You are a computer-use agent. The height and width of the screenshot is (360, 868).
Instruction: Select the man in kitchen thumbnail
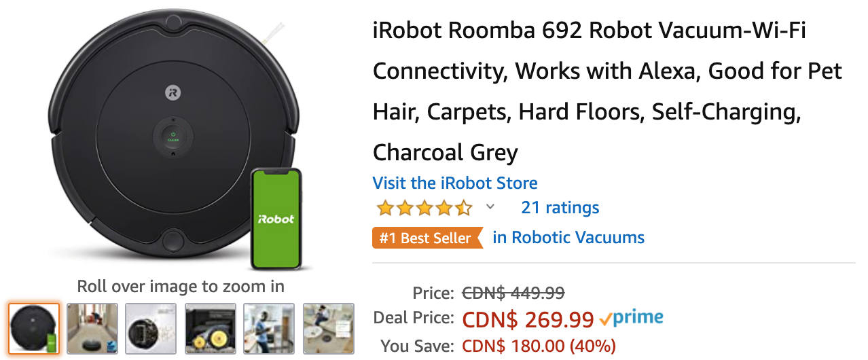click(269, 329)
